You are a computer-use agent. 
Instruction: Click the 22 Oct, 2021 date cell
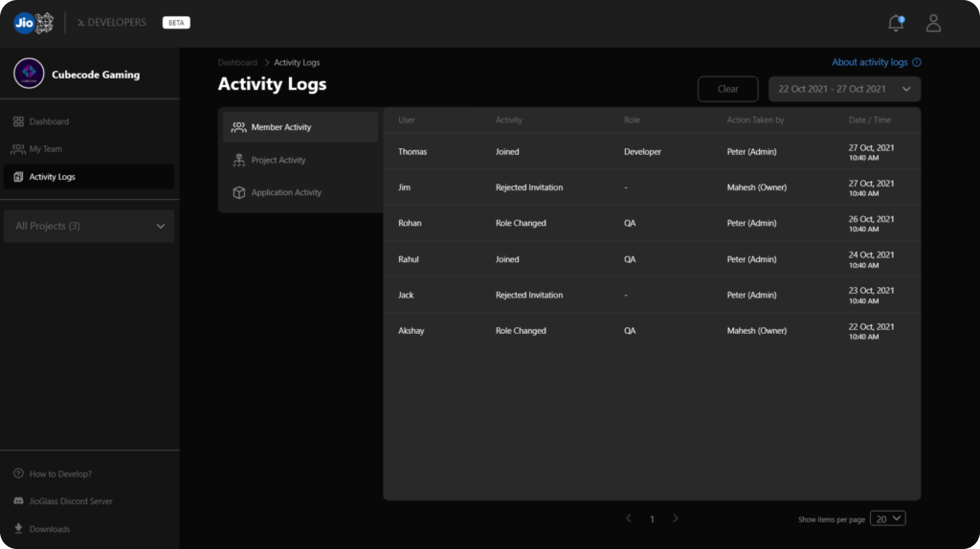coord(871,331)
